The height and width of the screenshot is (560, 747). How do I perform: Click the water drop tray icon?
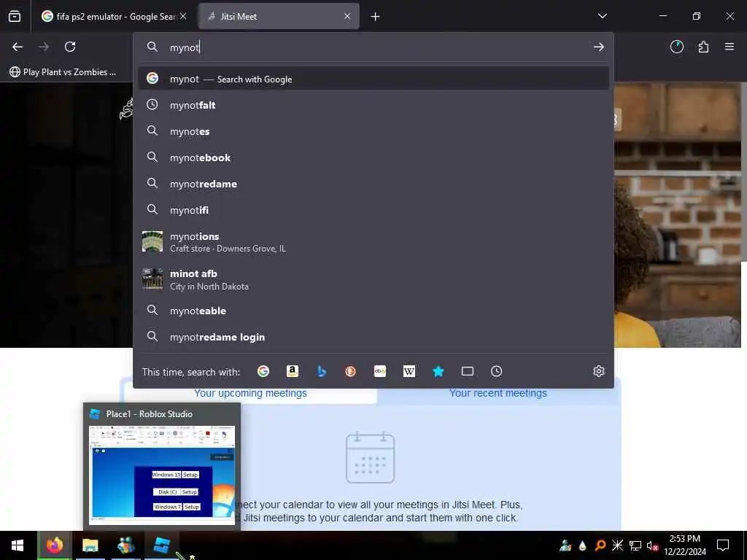tap(583, 545)
